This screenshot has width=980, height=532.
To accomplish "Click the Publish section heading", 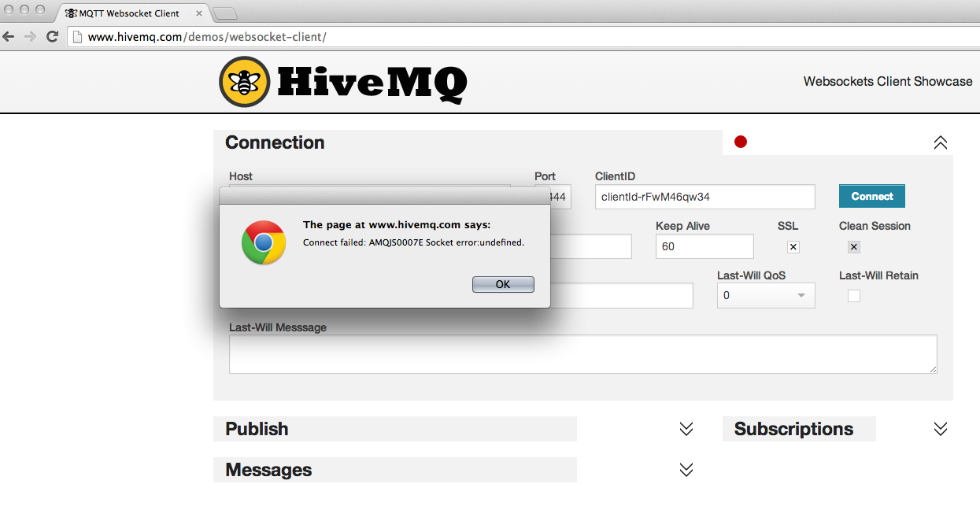I will click(x=257, y=429).
